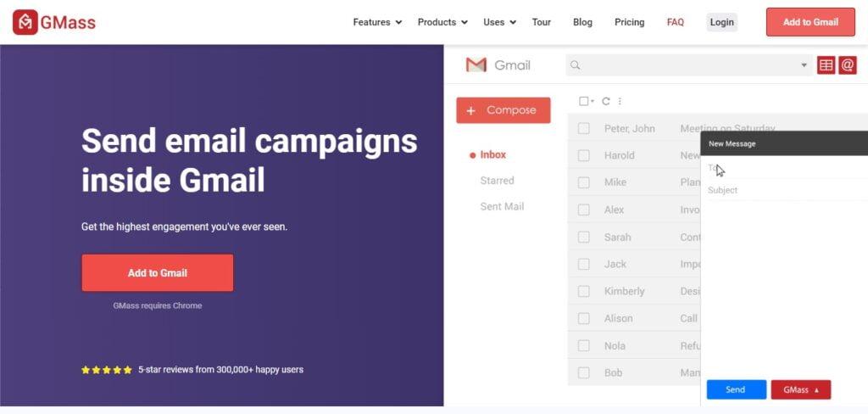The image size is (868, 414).
Task: Tick the checkbox for Sarah's email
Action: (x=583, y=237)
